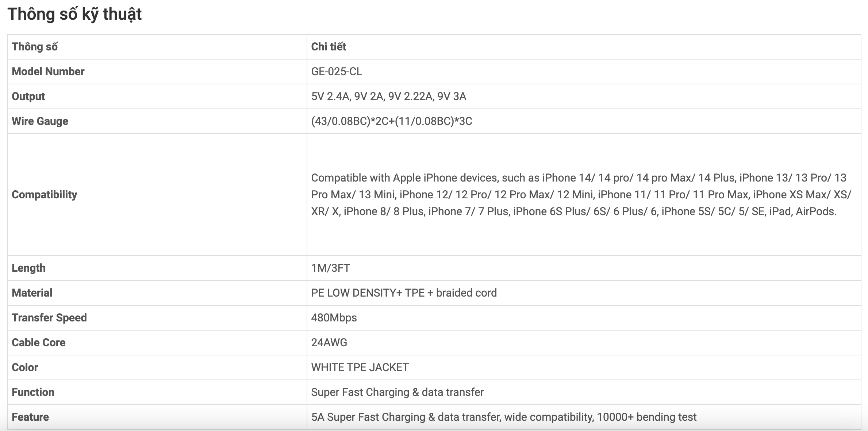Viewport: 868px width, 431px height.
Task: Select the Output row label
Action: click(28, 96)
